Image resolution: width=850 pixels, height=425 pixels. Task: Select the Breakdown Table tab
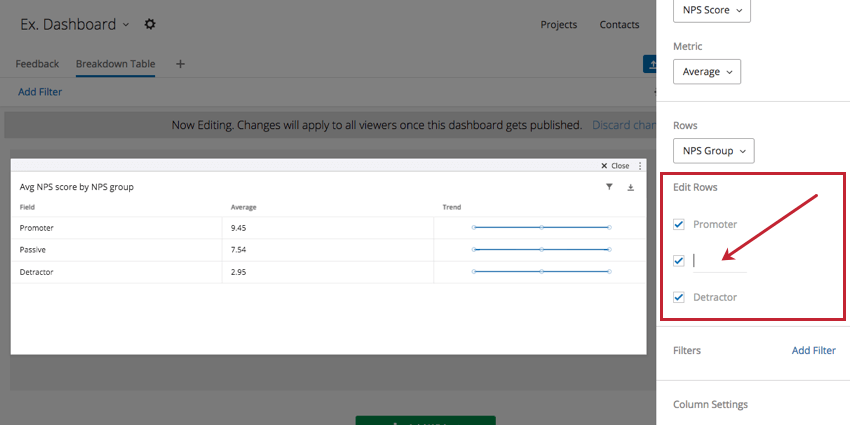pos(115,64)
